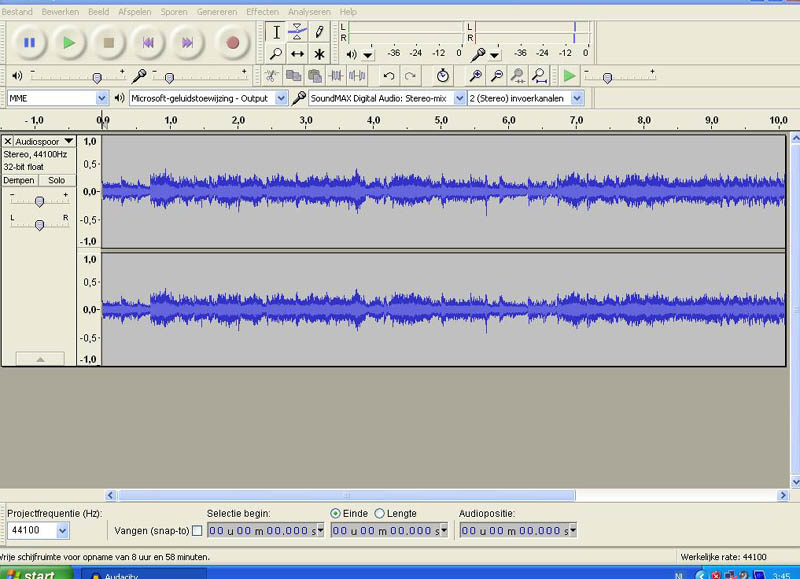Paste audio with the Paste icon
The width and height of the screenshot is (800, 579).
tap(315, 76)
